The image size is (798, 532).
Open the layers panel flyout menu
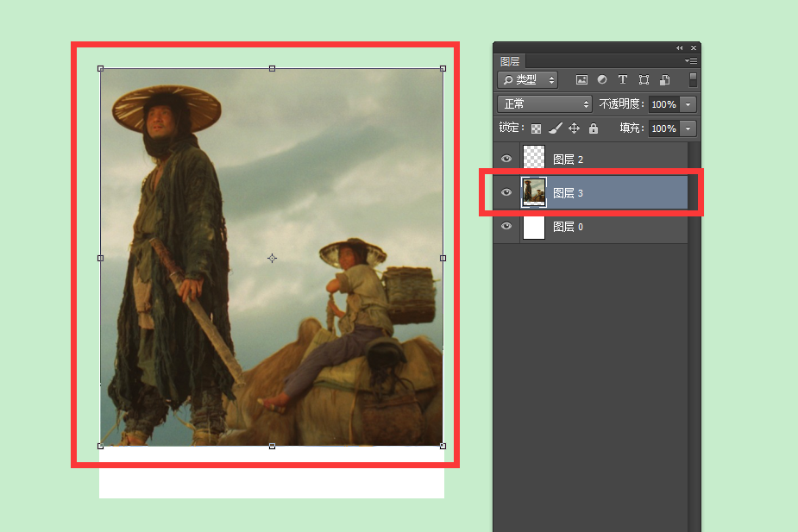pos(691,61)
